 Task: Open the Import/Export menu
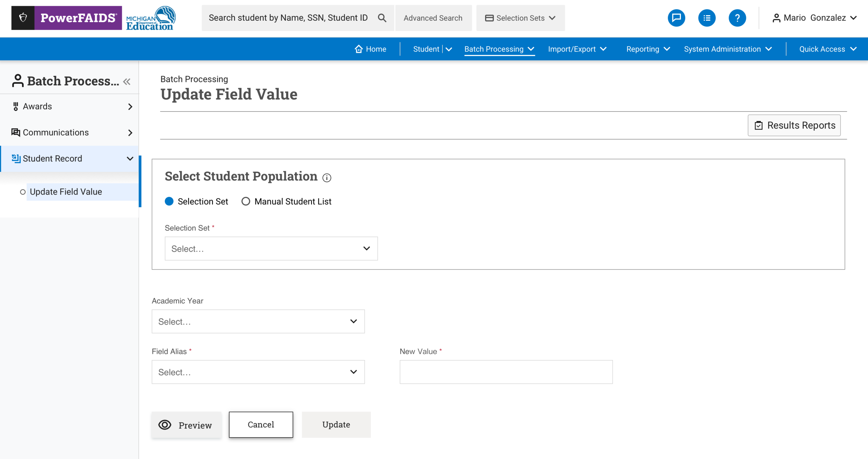click(577, 49)
